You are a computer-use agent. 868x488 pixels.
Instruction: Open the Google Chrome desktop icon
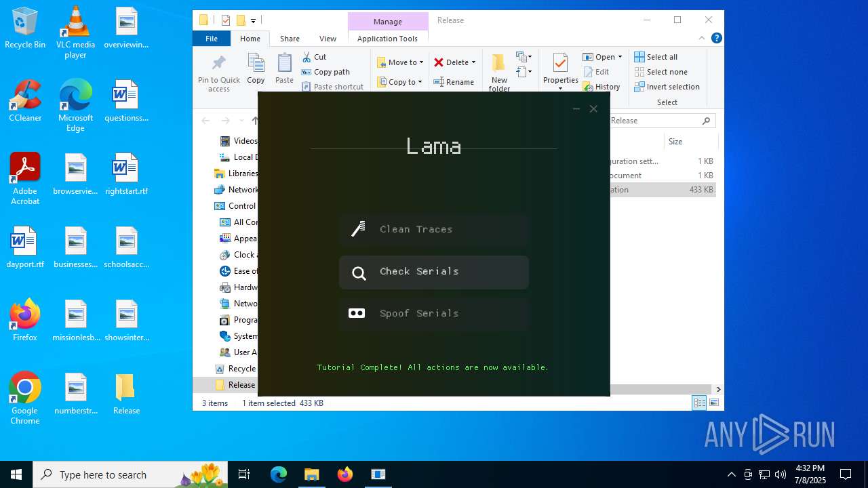(x=25, y=399)
